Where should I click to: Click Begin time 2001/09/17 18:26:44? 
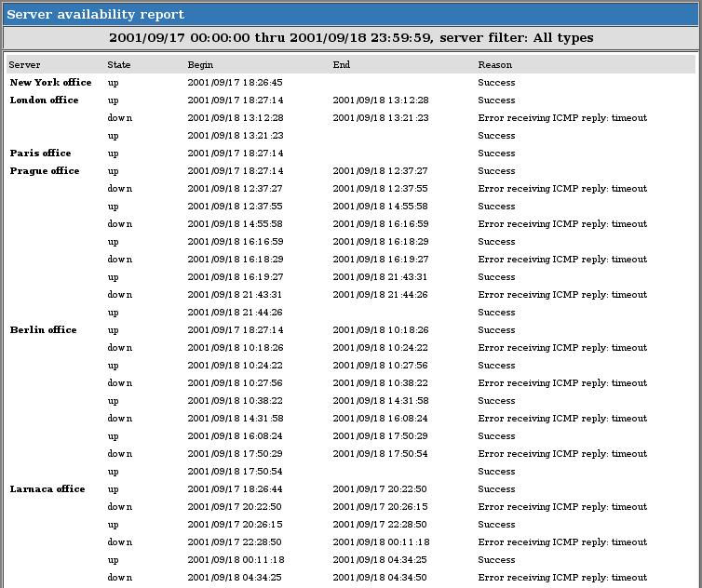point(235,489)
